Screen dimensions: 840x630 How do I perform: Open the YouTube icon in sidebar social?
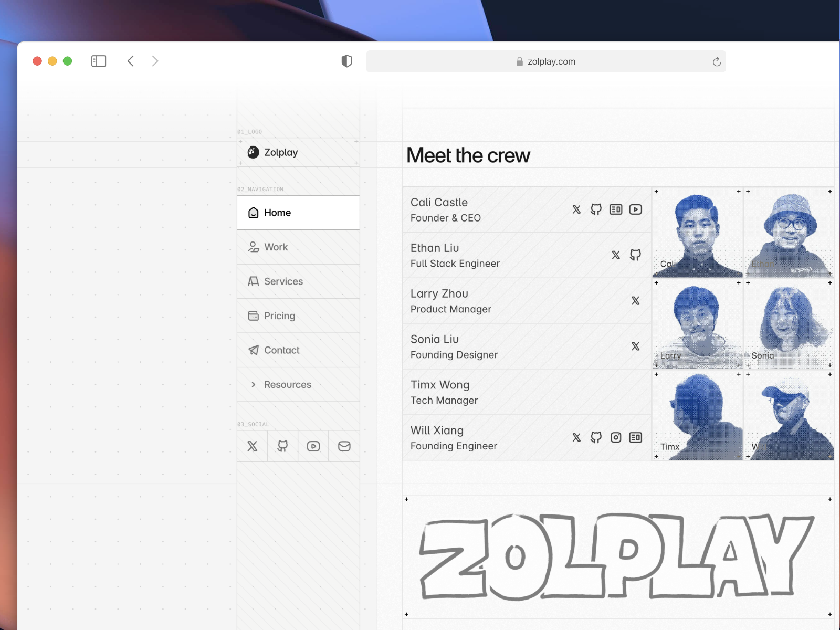pos(313,446)
